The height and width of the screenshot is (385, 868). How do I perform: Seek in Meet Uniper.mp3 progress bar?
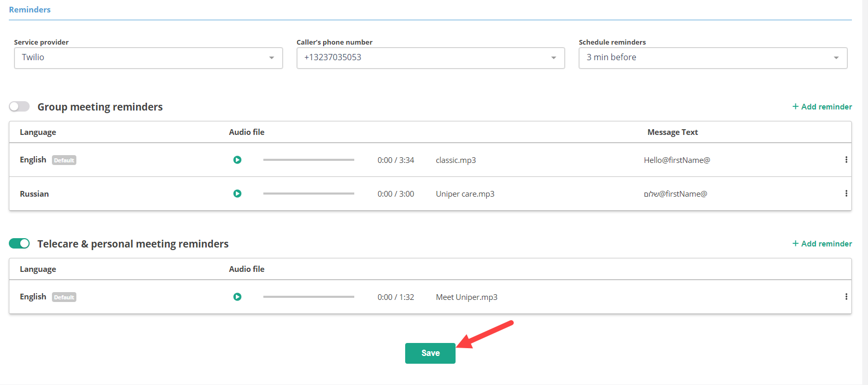click(309, 297)
